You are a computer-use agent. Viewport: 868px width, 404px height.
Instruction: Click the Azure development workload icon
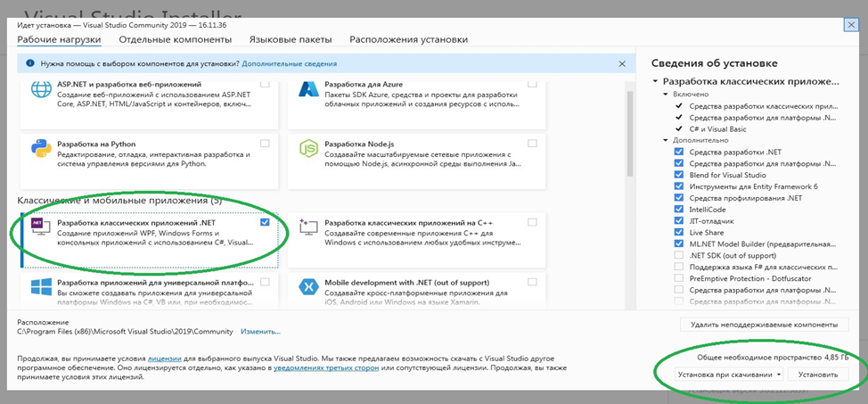[307, 89]
